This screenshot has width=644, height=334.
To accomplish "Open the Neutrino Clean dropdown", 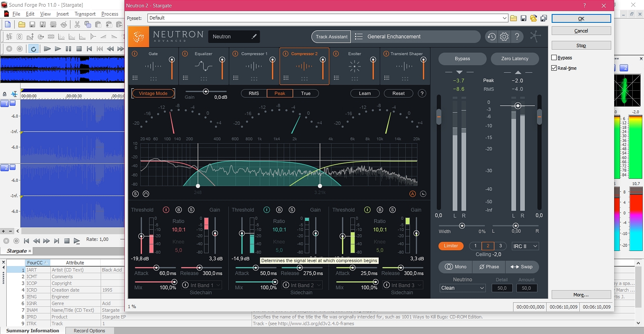I will click(x=463, y=288).
